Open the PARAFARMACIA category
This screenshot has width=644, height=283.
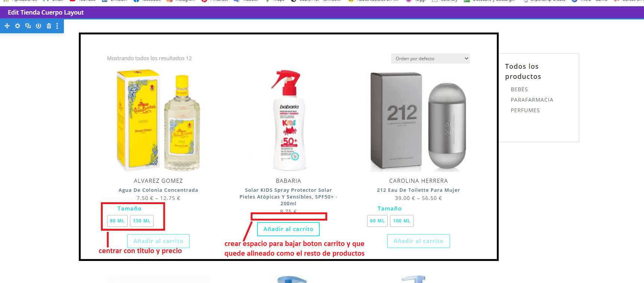[x=532, y=100]
